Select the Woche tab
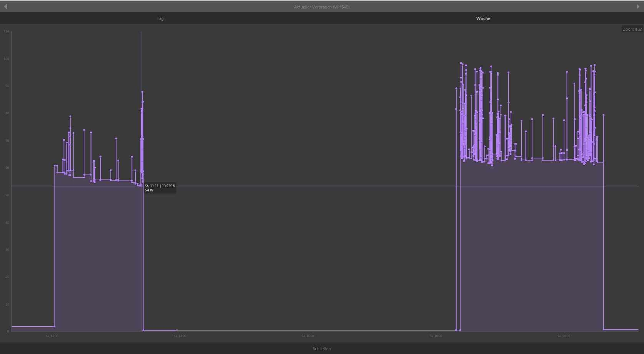 [483, 18]
